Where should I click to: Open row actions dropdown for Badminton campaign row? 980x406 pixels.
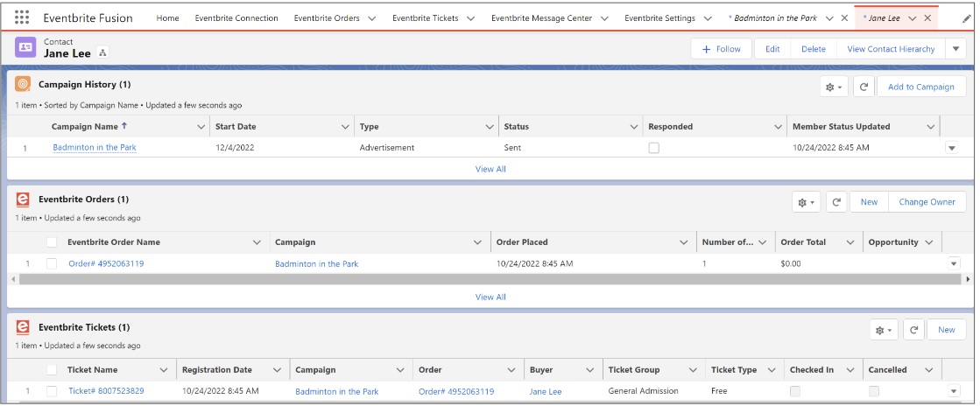tap(952, 148)
